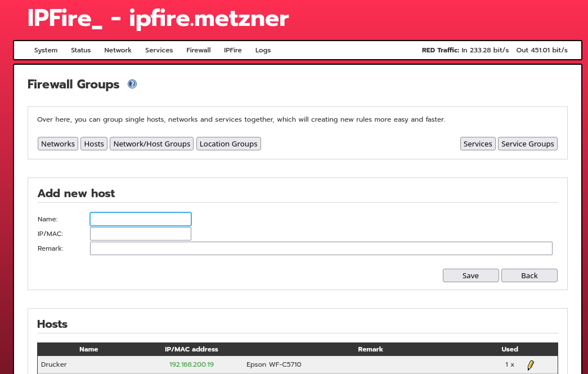Open the IPFire menu
The image size is (588, 374).
coord(232,50)
